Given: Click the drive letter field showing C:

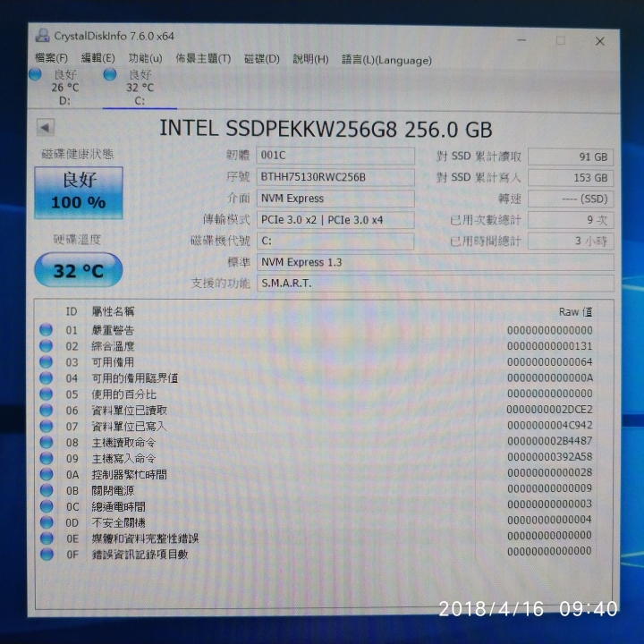Looking at the screenshot, I should click(x=335, y=241).
